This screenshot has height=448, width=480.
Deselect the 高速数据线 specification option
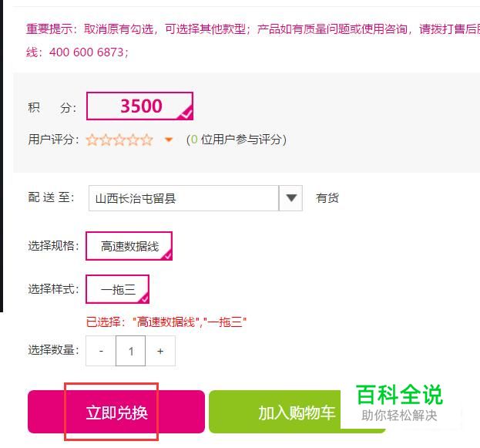[129, 246]
